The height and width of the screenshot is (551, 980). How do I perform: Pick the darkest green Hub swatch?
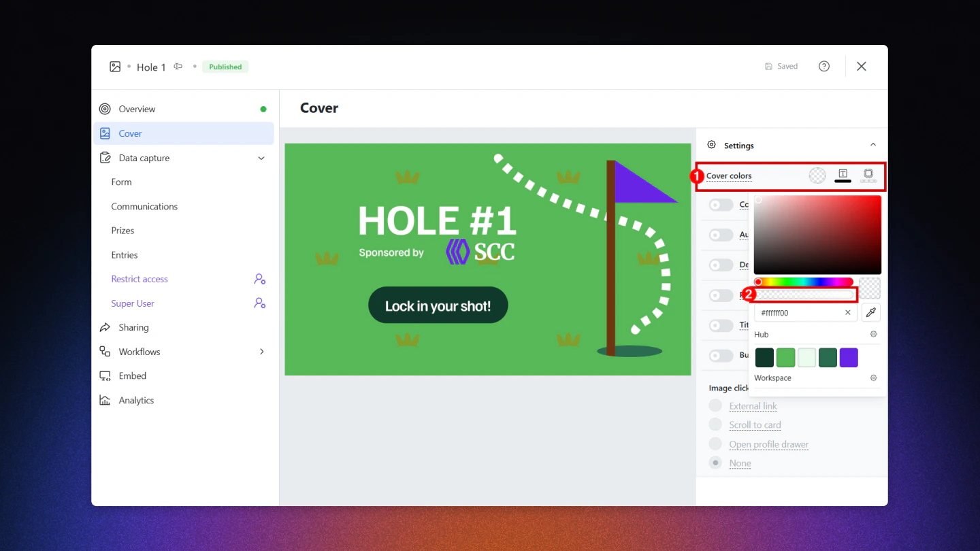click(x=764, y=357)
